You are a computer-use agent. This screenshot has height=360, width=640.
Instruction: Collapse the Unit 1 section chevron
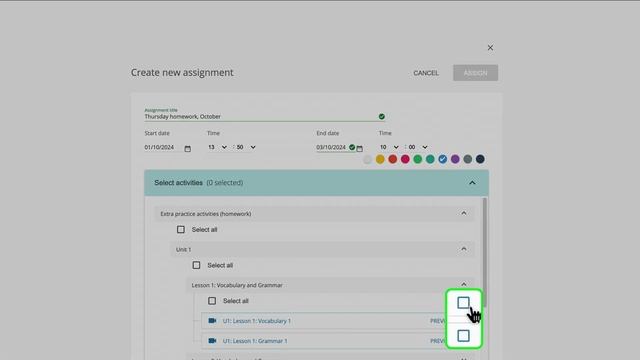(464, 249)
